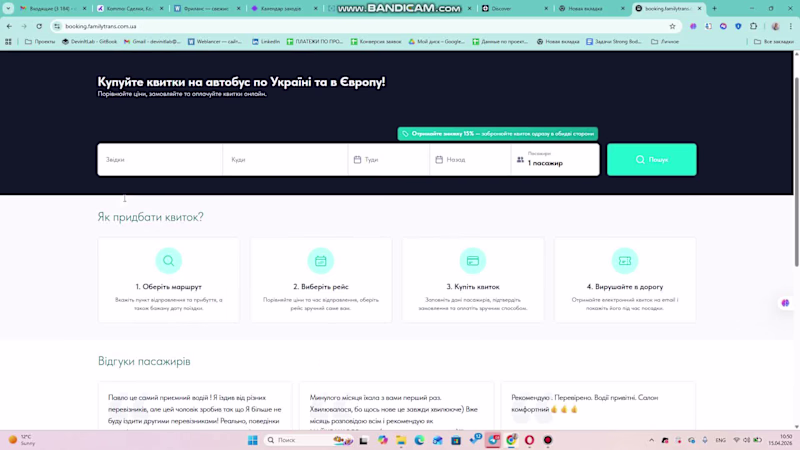Screen dimensions: 800x450
Task: Open Microsoft Edge from the taskbar
Action: click(x=419, y=440)
